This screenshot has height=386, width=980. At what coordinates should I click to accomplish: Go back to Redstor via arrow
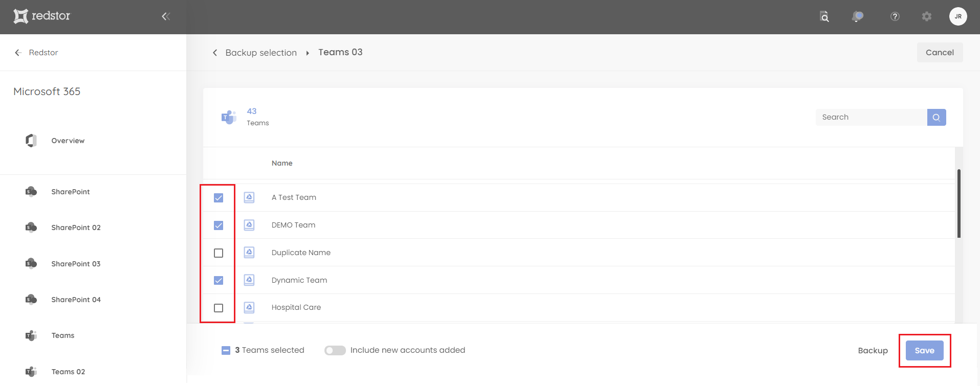[x=18, y=53]
